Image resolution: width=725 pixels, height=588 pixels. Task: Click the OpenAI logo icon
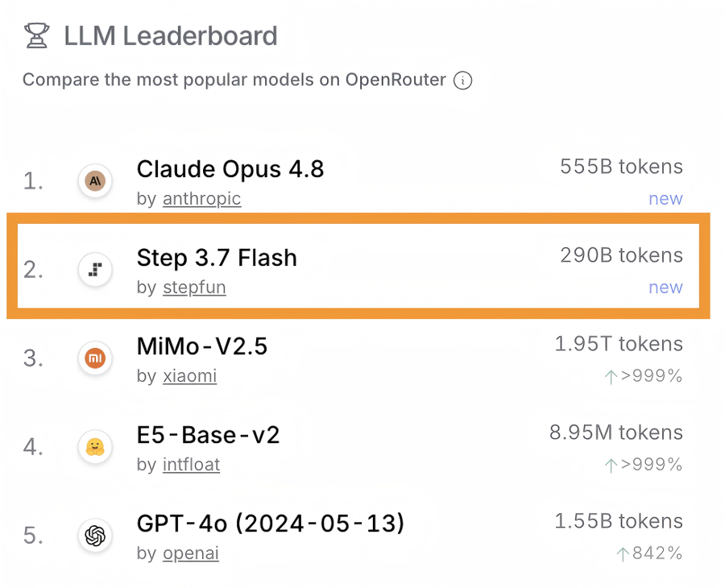tap(95, 536)
